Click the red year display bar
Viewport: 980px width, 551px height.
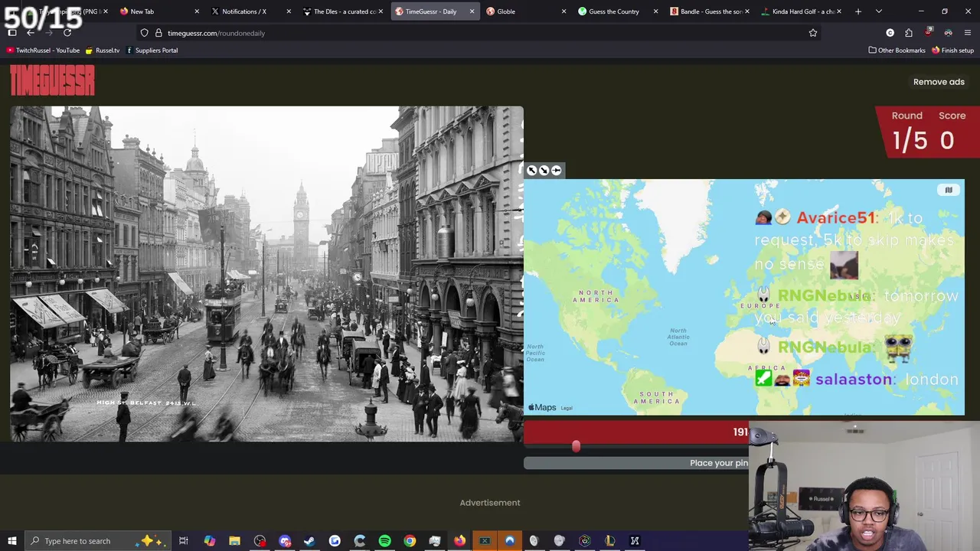point(635,432)
